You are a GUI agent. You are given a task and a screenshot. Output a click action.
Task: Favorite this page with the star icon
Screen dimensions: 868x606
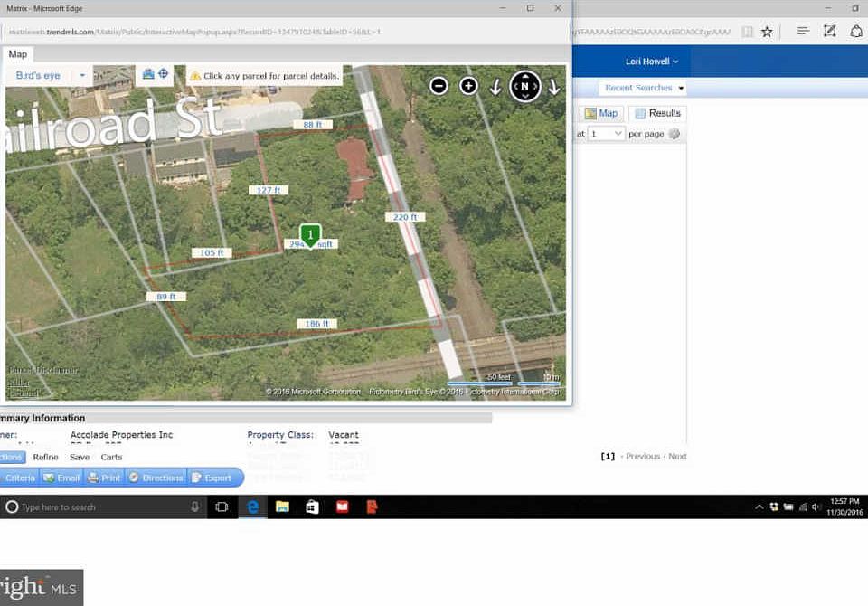[x=766, y=32]
